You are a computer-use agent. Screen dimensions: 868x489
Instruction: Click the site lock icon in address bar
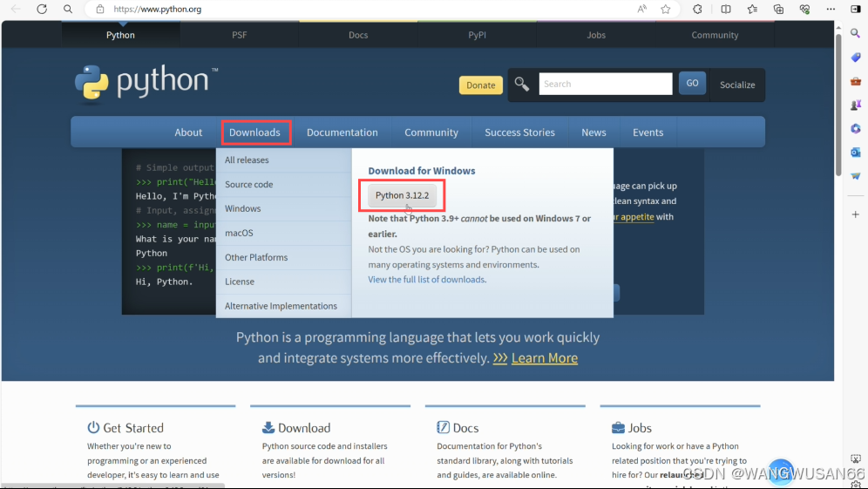[x=100, y=9]
